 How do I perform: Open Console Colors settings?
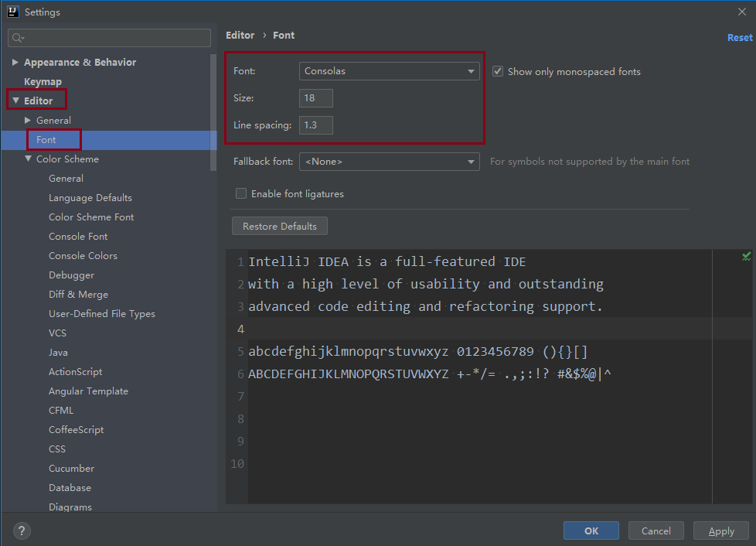click(83, 256)
